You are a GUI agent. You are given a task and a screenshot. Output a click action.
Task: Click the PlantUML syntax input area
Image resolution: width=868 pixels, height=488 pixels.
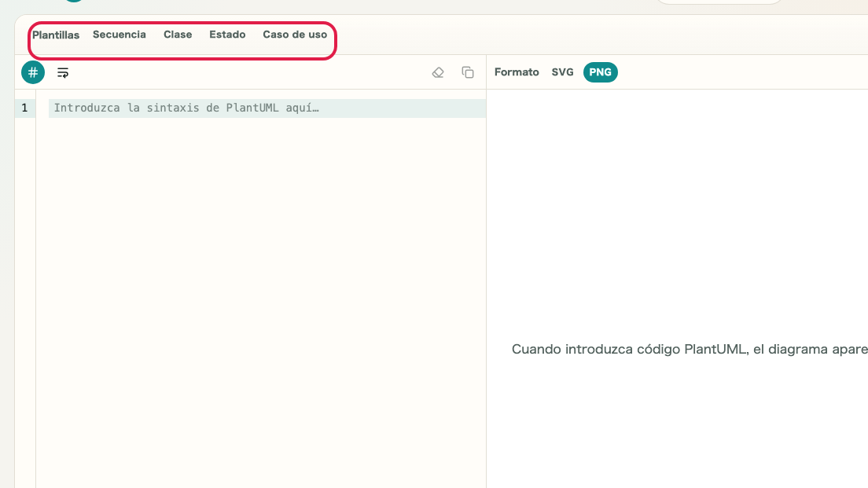click(x=267, y=108)
